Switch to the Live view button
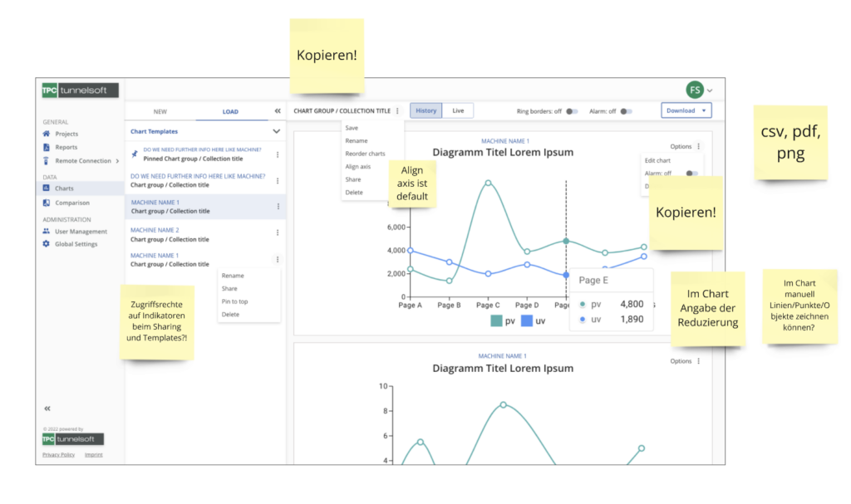Viewport: 851px width, 504px height. pyautogui.click(x=458, y=110)
